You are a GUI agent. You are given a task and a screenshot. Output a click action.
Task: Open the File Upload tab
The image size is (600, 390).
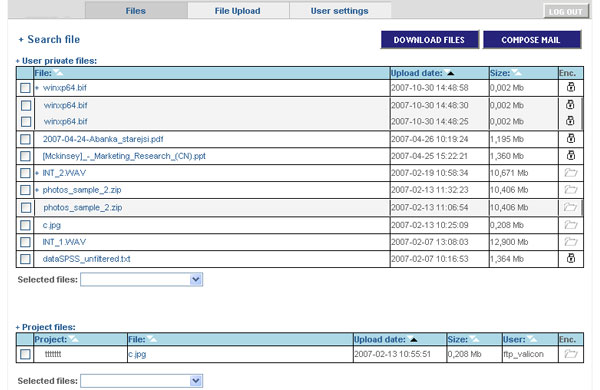[x=238, y=11]
